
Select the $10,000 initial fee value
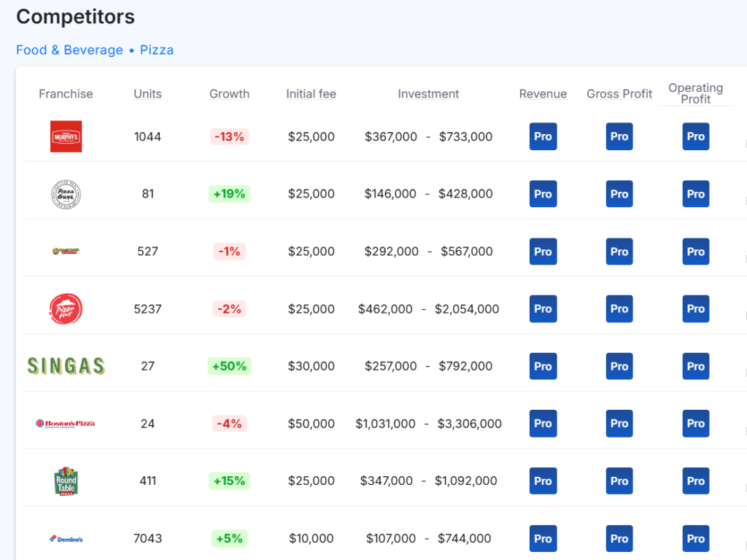point(311,539)
